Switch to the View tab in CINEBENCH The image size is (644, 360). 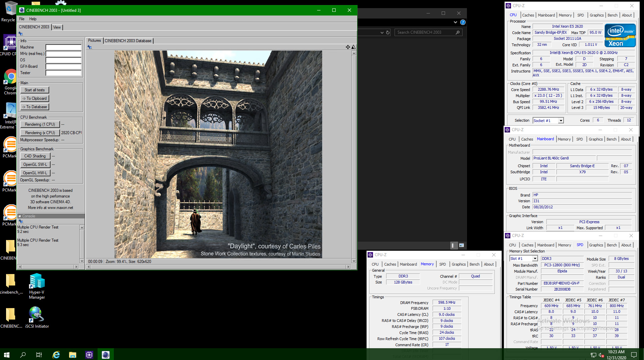click(x=57, y=27)
